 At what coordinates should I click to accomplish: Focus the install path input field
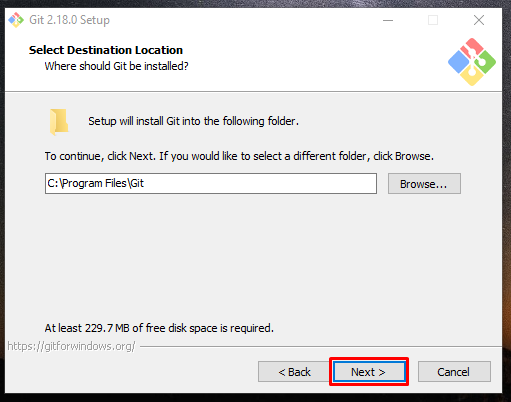(x=211, y=183)
